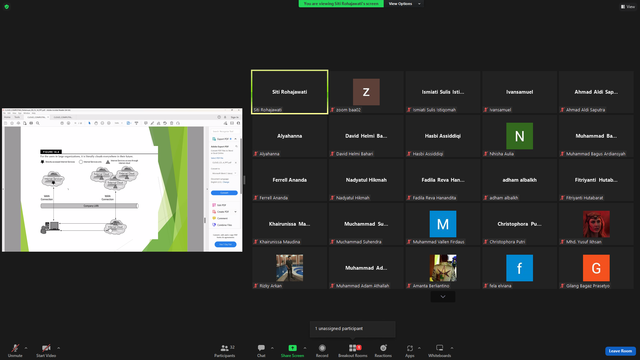Open the Apps panel

pos(410,350)
